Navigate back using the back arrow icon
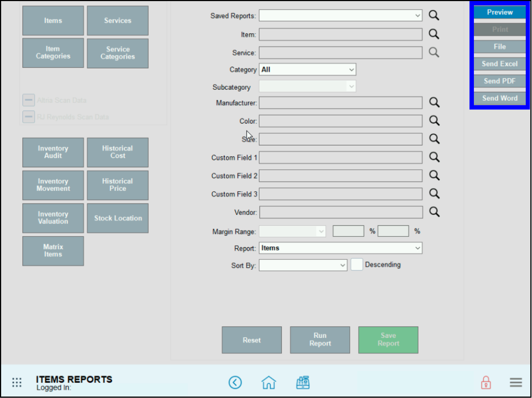This screenshot has width=532, height=398. 235,383
